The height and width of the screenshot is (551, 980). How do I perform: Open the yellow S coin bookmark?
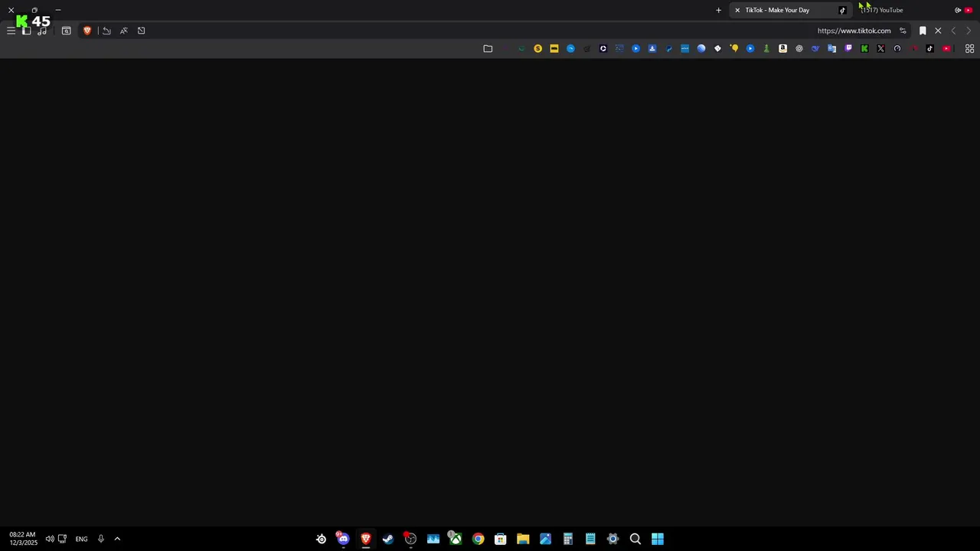(537, 48)
